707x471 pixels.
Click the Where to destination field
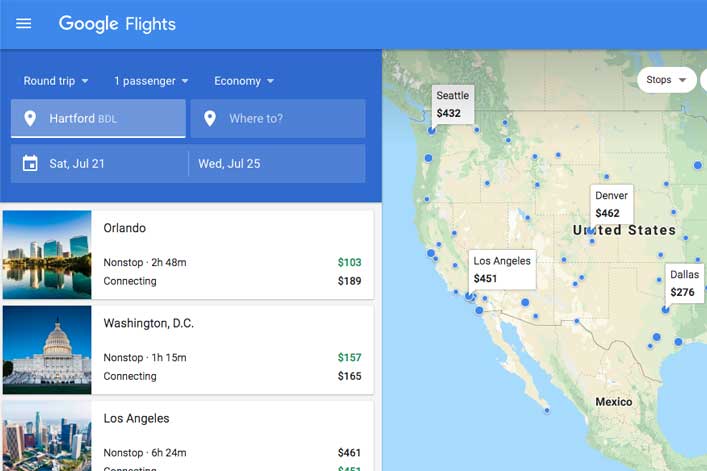[278, 119]
